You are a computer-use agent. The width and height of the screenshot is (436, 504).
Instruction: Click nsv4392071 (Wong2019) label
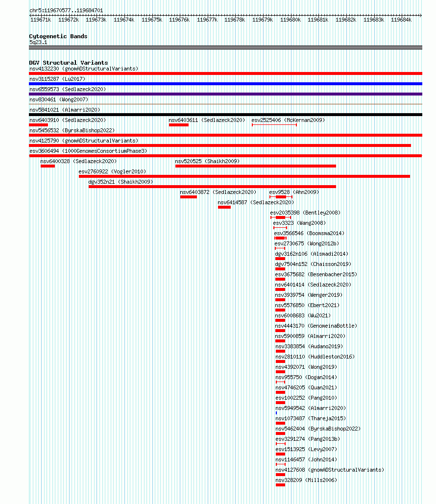(306, 367)
